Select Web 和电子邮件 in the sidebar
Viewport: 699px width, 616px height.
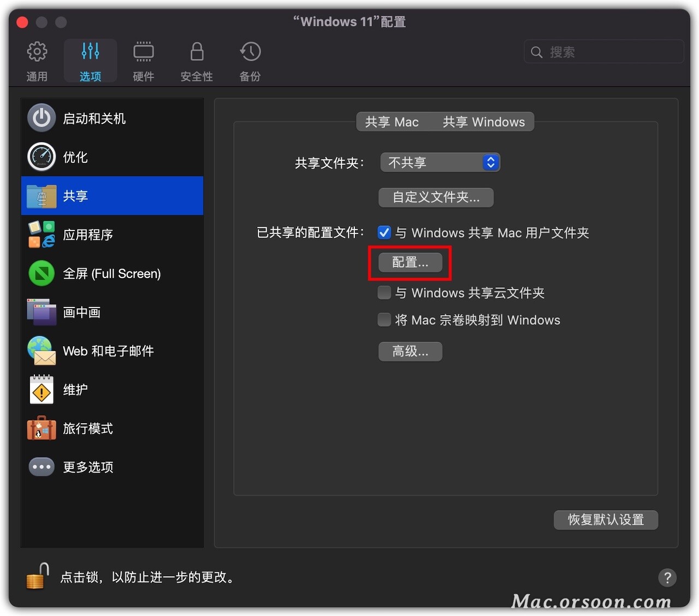[112, 351]
